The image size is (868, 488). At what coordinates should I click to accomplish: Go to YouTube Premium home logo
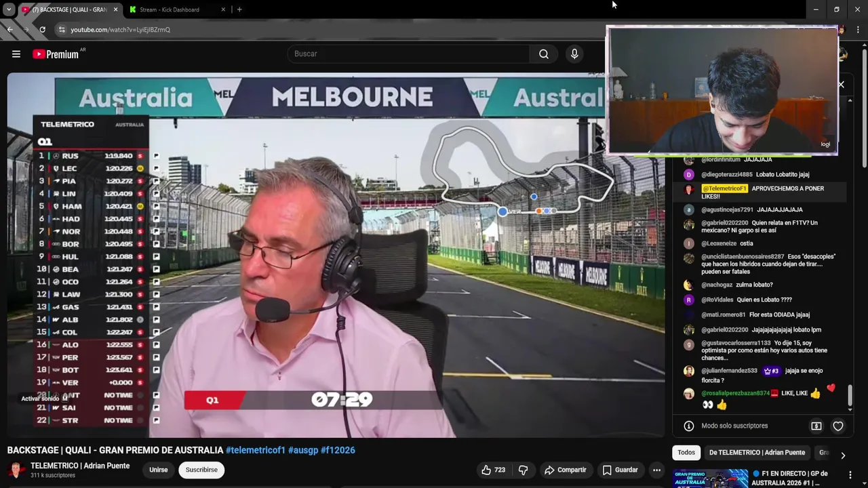tap(56, 54)
